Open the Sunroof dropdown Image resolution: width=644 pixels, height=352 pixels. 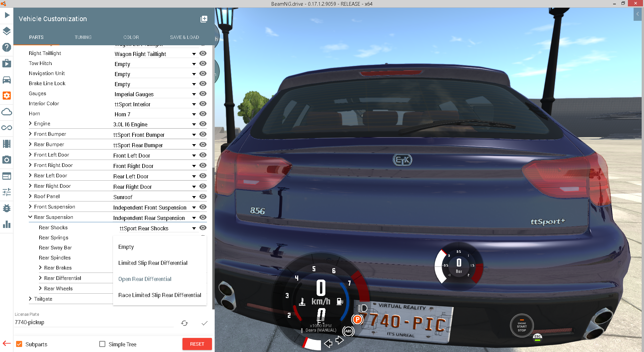[155, 197]
